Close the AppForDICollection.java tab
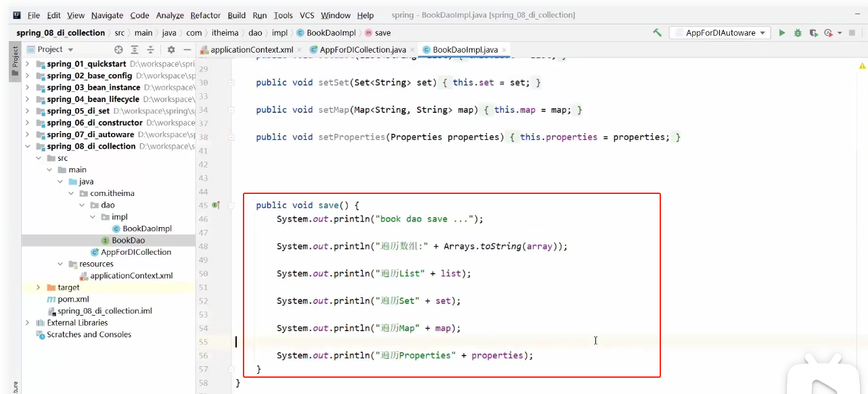The height and width of the screenshot is (394, 868). 413,50
